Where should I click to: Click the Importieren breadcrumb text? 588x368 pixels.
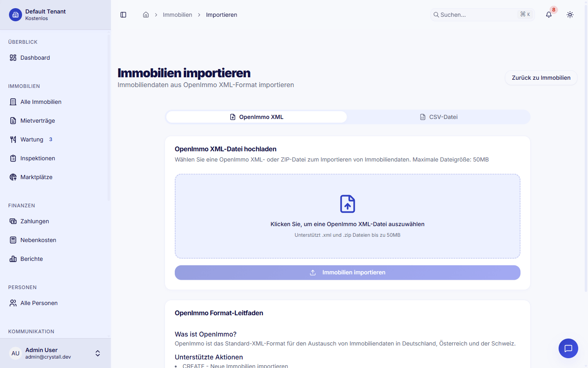pyautogui.click(x=221, y=15)
